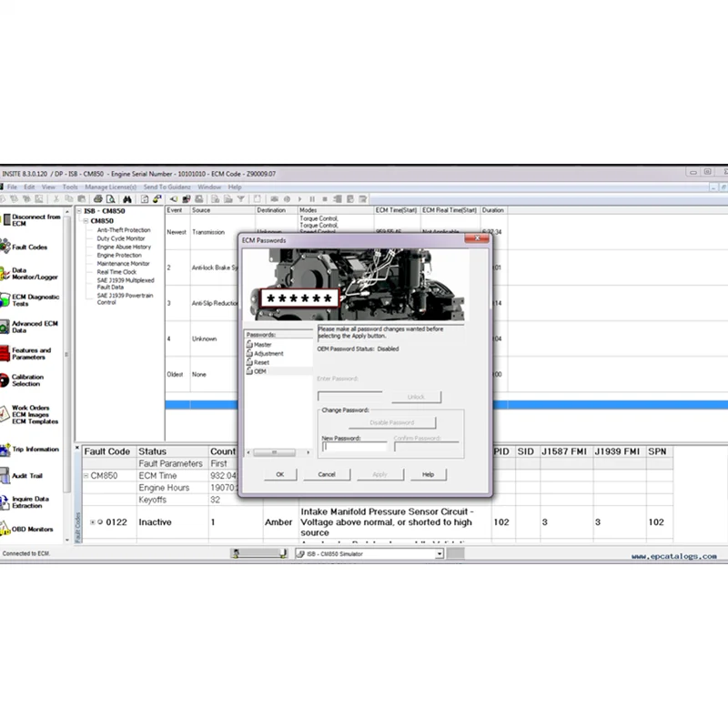The image size is (728, 728).
Task: Click the Disable Password button
Action: [x=392, y=422]
